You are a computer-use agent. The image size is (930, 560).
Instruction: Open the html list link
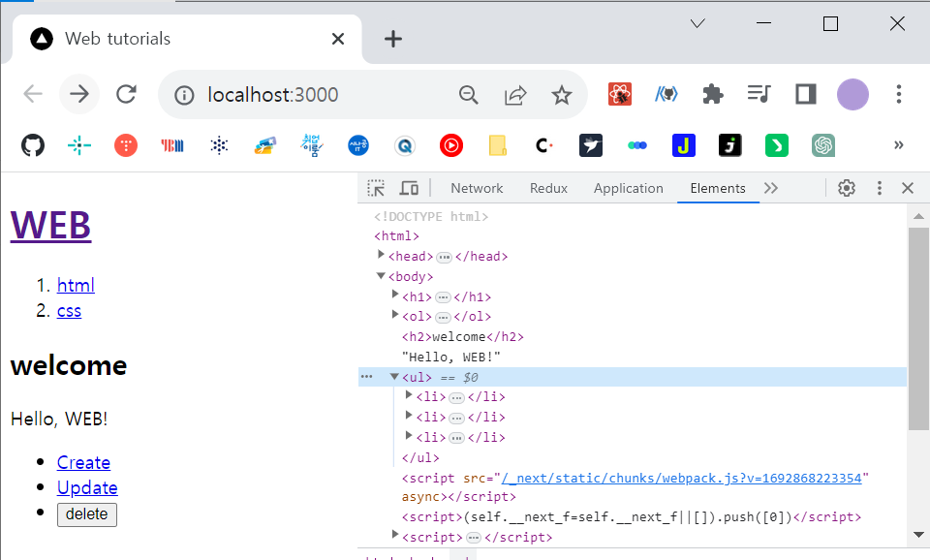click(x=76, y=286)
